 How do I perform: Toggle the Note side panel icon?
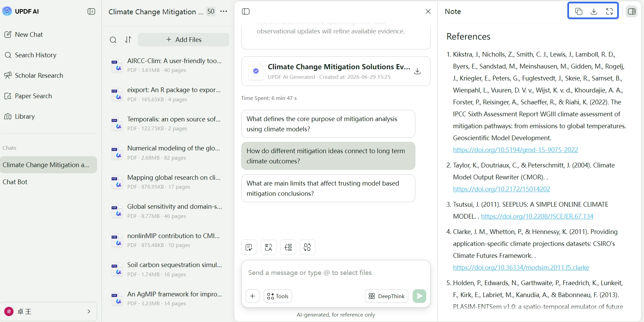point(632,11)
